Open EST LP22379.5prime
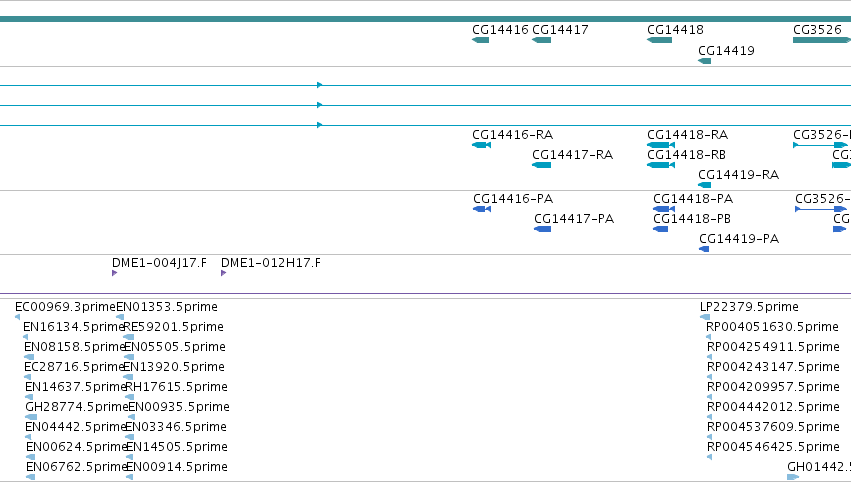 tap(750, 307)
